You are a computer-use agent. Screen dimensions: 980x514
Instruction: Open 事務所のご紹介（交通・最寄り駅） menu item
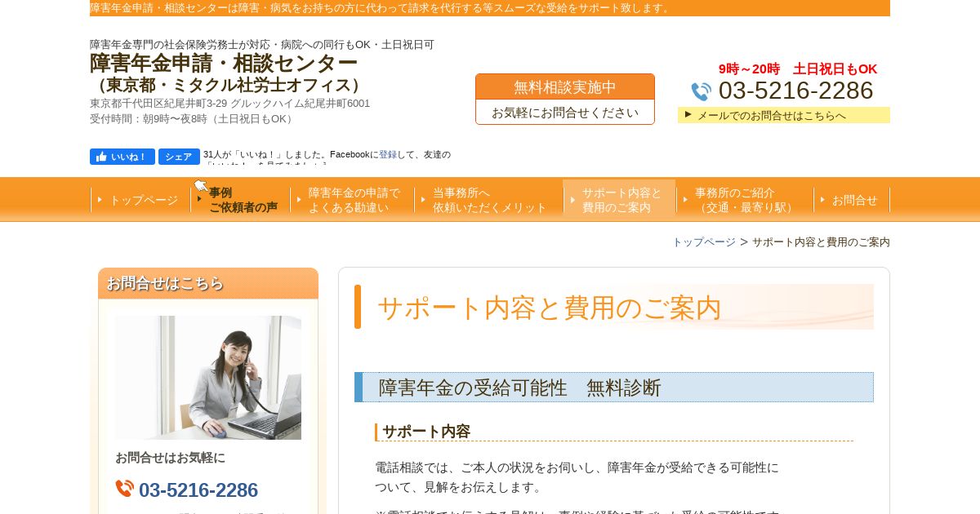point(745,200)
